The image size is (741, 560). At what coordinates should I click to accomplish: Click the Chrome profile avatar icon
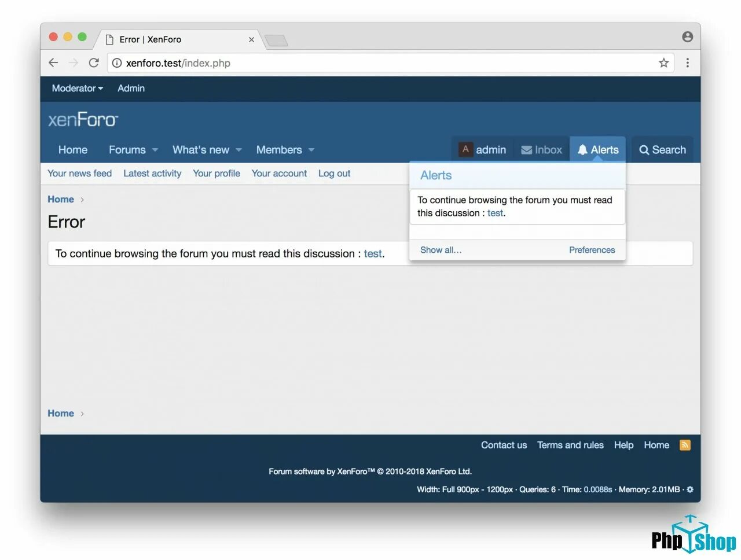pos(687,36)
